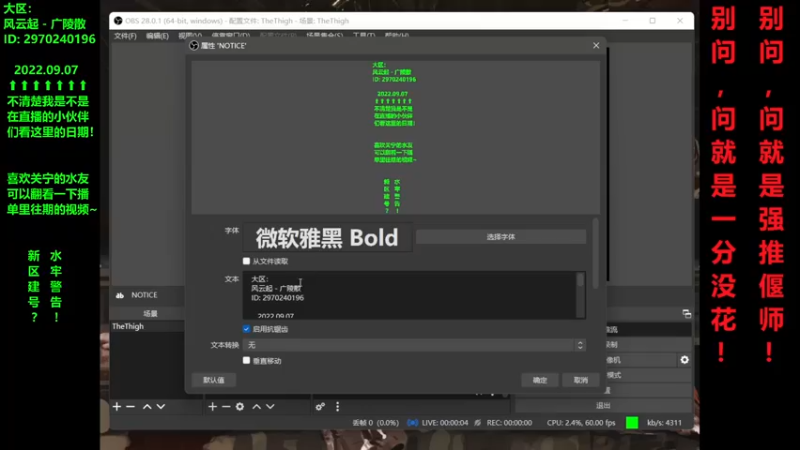Click inside the 文本 text input box
The width and height of the screenshot is (800, 450).
[x=409, y=295]
